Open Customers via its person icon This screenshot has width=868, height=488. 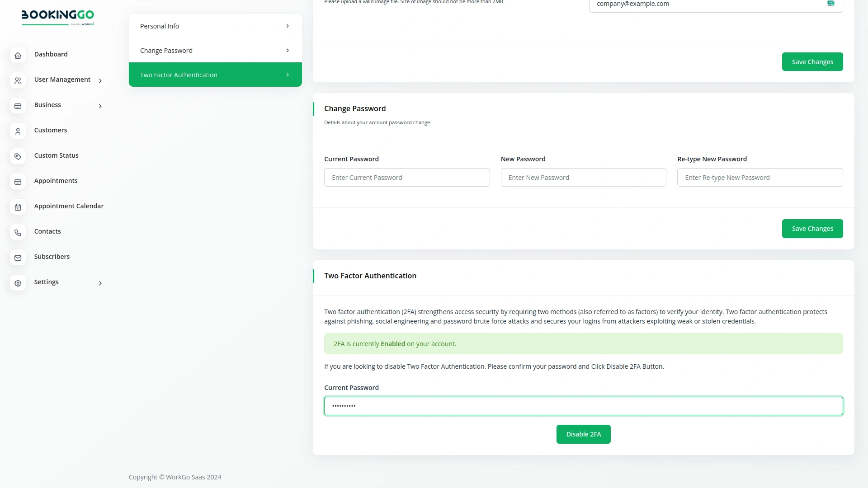click(x=18, y=131)
